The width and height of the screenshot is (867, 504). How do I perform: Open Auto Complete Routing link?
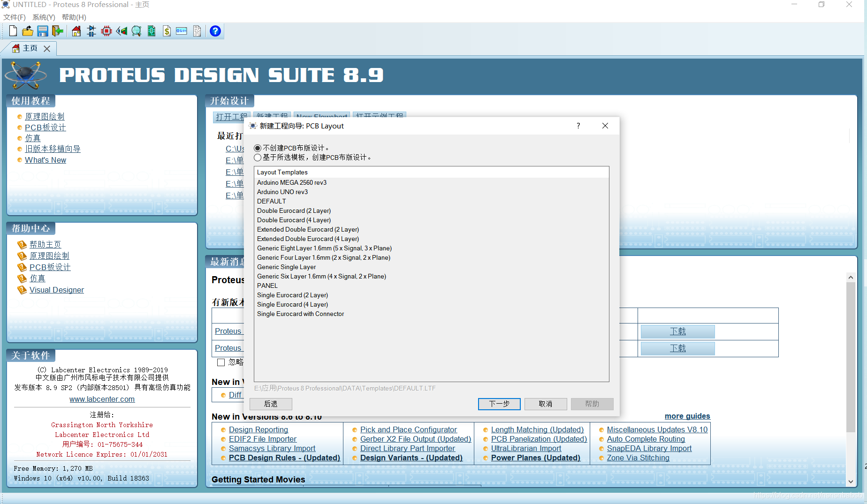tap(646, 439)
